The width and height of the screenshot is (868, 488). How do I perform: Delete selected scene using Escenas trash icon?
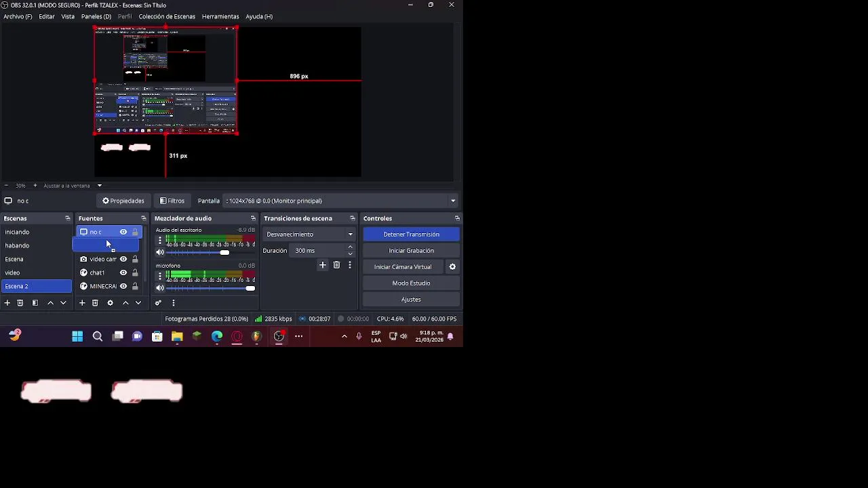click(20, 303)
